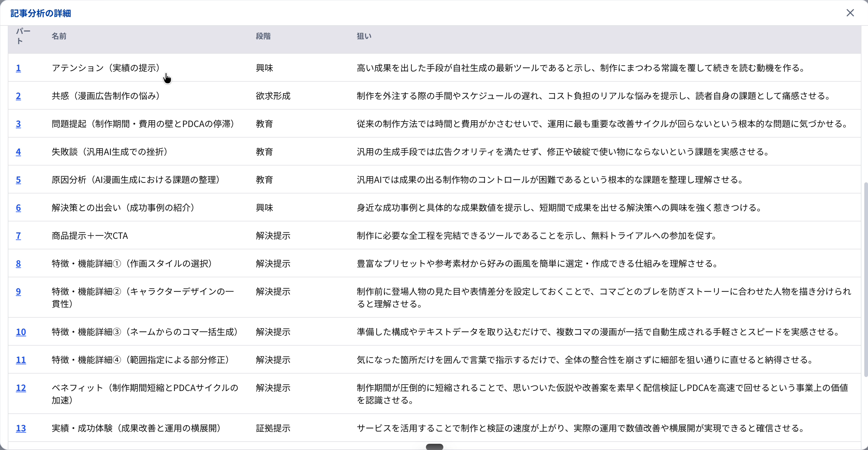Click the 解決提示 stage in row 7

coord(273,235)
